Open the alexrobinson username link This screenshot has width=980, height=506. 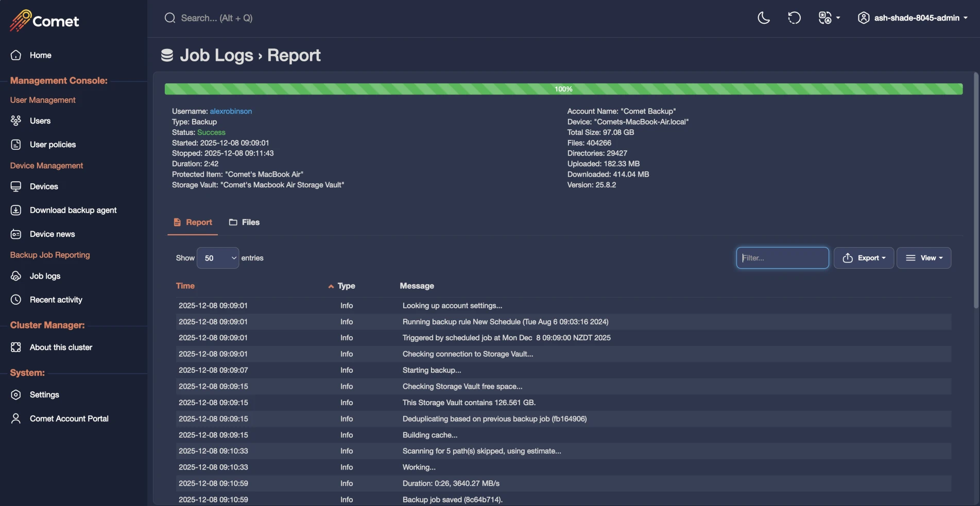(x=231, y=111)
